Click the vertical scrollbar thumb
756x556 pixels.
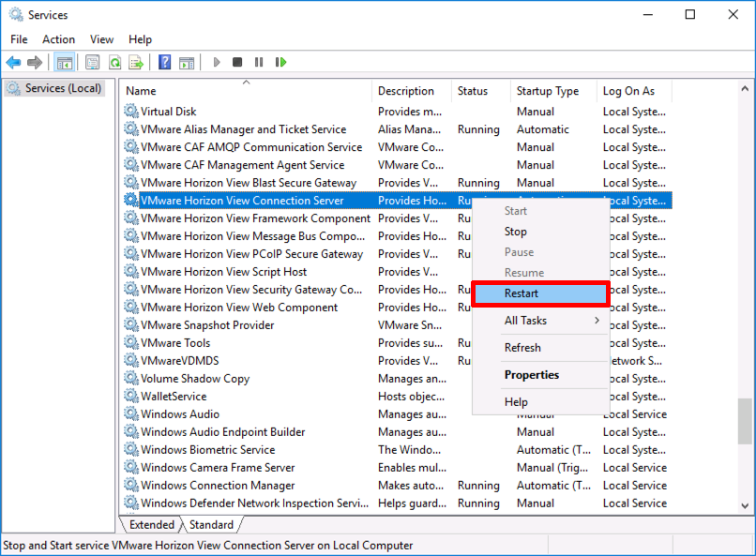[x=745, y=421]
